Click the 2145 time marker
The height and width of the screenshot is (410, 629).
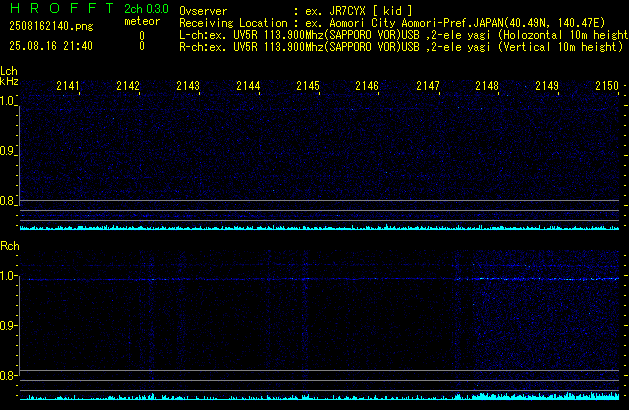coord(308,86)
